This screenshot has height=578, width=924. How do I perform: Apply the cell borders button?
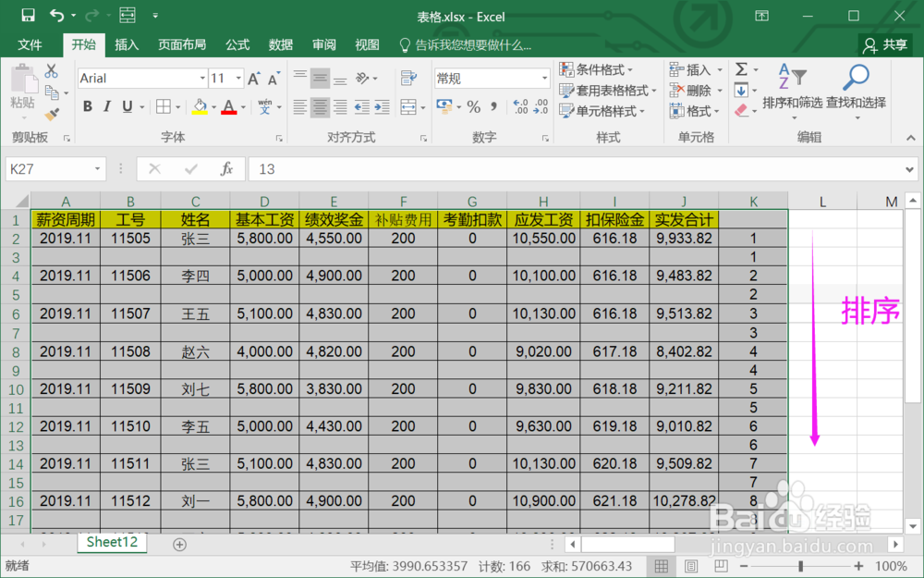(x=164, y=106)
